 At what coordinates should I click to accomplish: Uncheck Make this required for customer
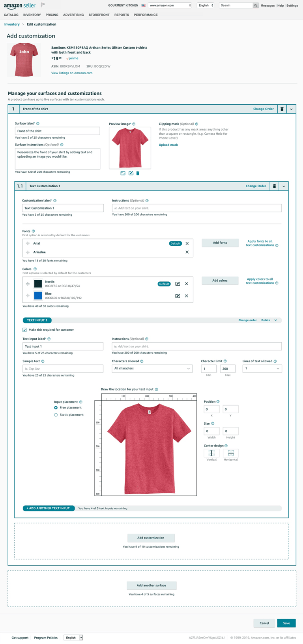coord(24,330)
